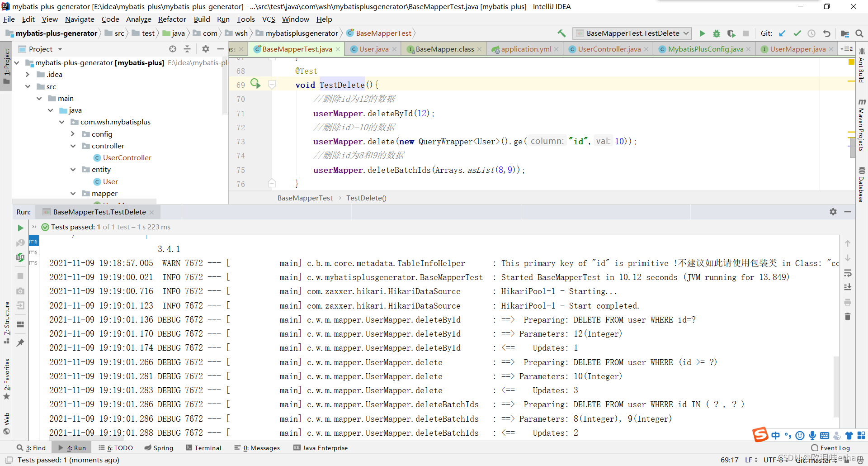
Task: Fold method at line 69 fold marker
Action: point(272,84)
